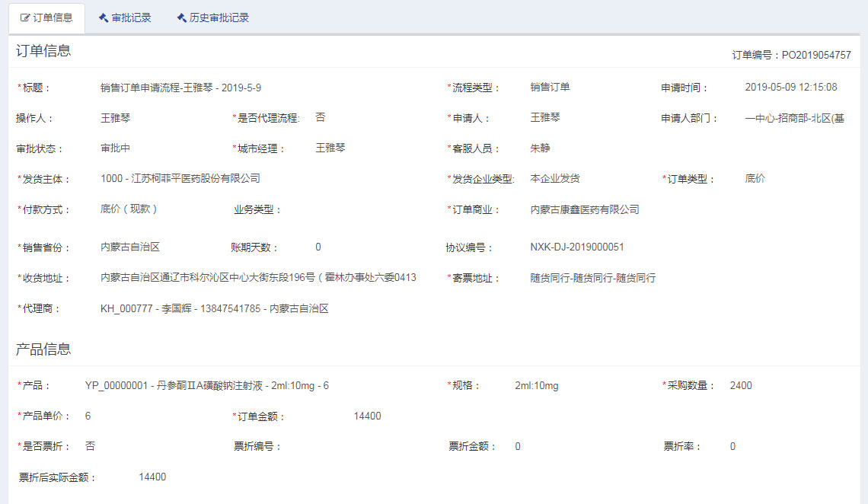Switch to the 审批记录 tab
This screenshot has width=868, height=504.
125,18
